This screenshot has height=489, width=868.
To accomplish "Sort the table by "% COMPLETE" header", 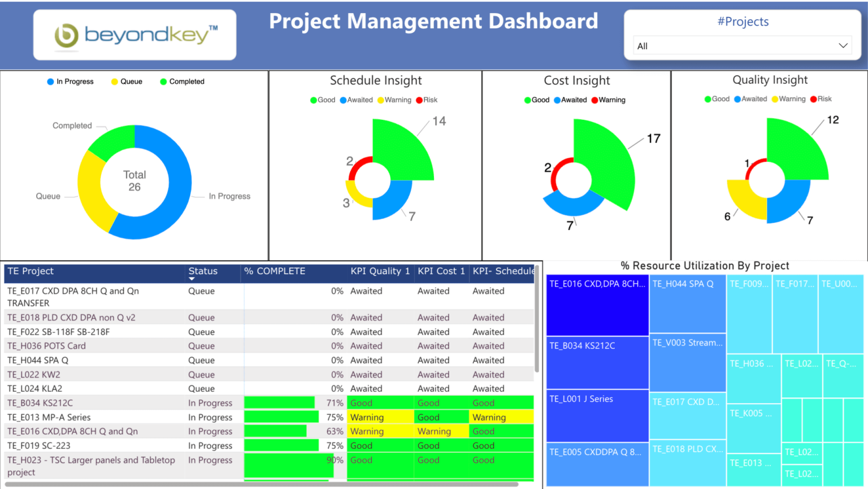I will (x=275, y=272).
